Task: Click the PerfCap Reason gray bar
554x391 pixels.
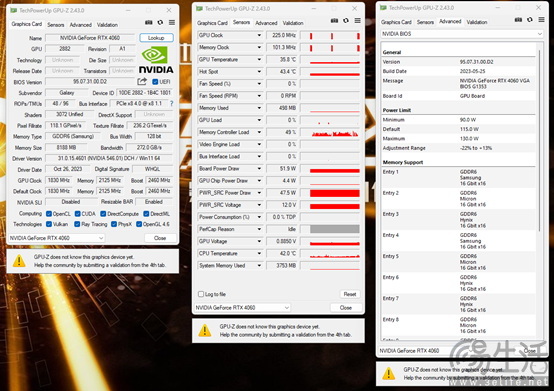Action: tap(335, 229)
